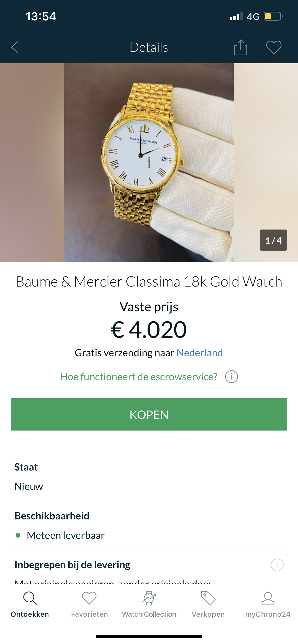
Task: Open the myChrono24 profile tab
Action: click(268, 604)
